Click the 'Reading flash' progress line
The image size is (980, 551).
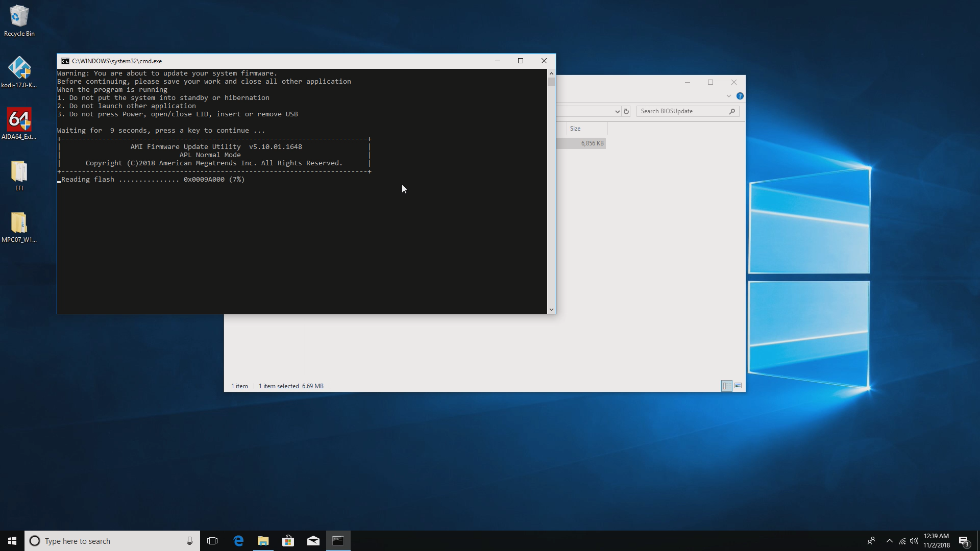[x=153, y=180]
